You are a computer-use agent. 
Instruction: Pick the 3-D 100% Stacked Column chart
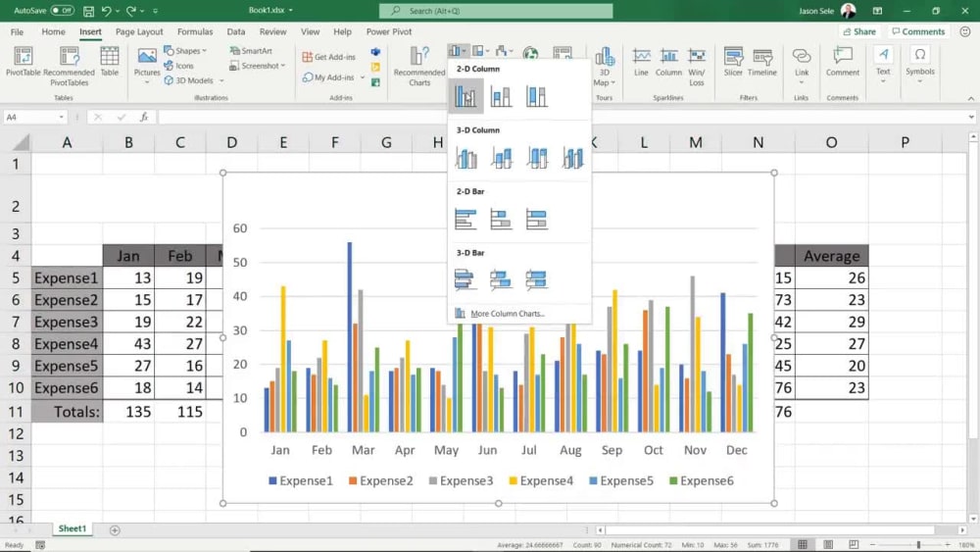pyautogui.click(x=537, y=158)
